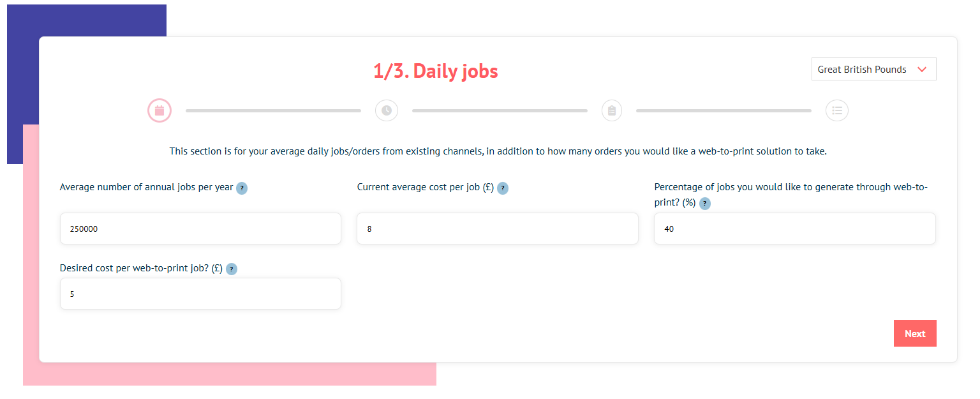Select the list summary step icon
Screen dimensions: 980x399
point(837,110)
